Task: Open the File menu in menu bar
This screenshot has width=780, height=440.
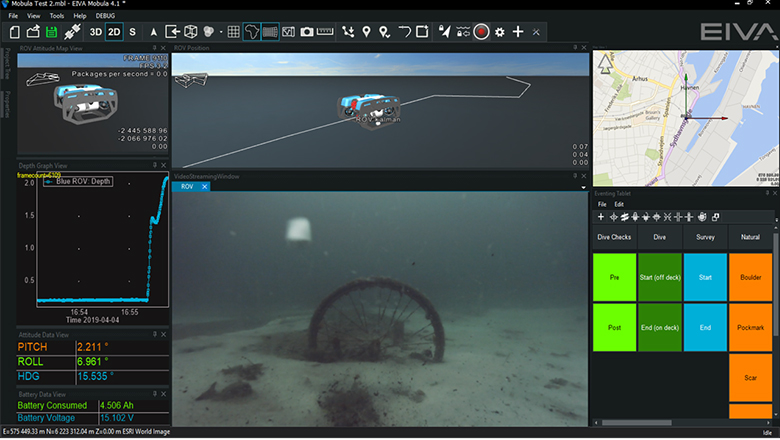Action: pyautogui.click(x=13, y=16)
